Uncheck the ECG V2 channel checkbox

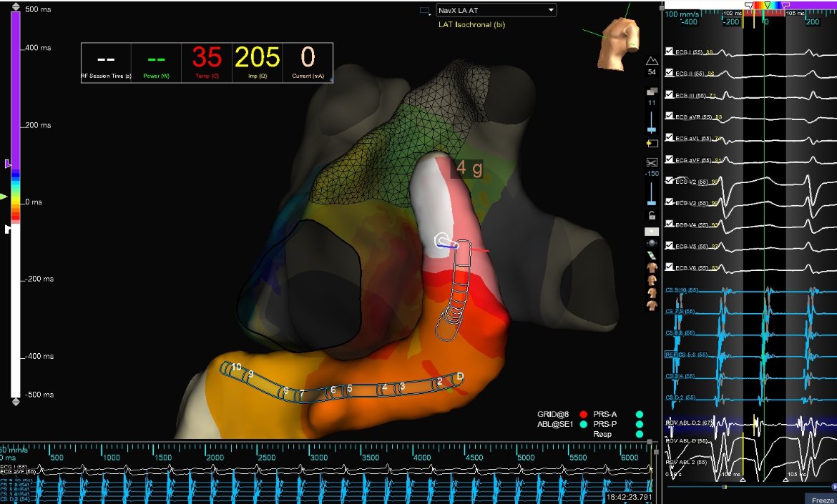coord(669,181)
